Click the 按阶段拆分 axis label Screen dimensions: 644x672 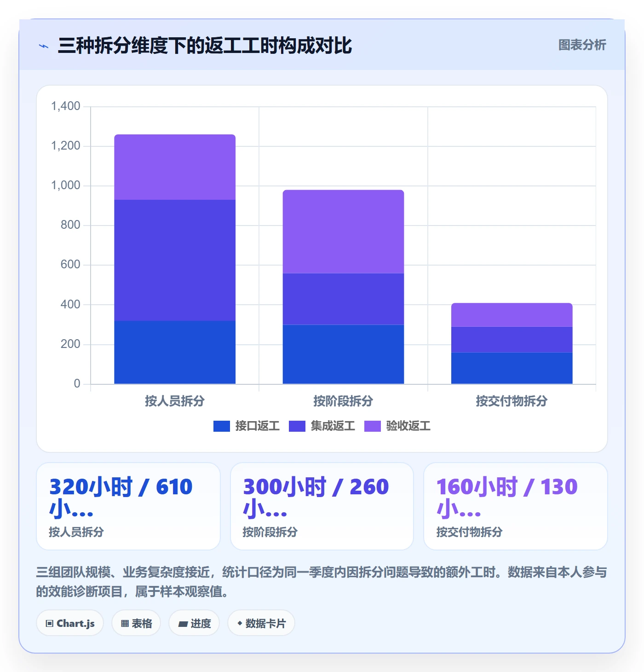[x=343, y=401]
